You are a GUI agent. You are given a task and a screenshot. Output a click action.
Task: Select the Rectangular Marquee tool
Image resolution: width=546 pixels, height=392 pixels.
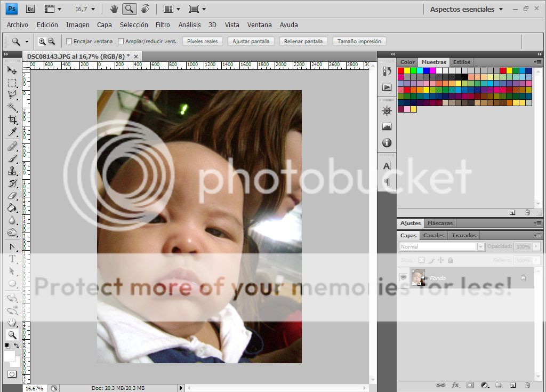click(12, 83)
